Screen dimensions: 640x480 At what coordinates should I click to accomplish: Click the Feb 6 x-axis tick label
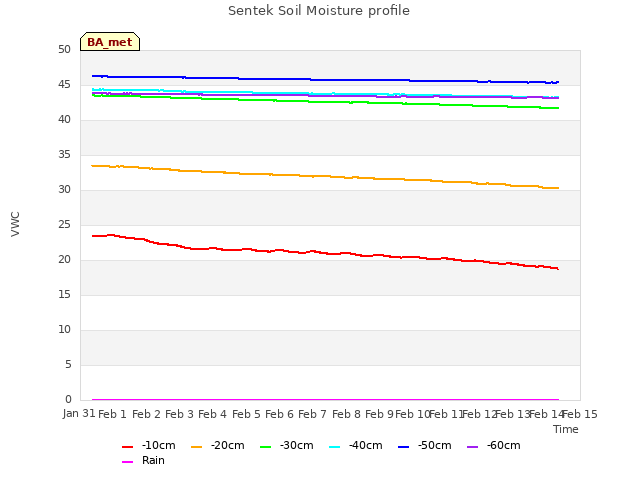click(x=279, y=414)
